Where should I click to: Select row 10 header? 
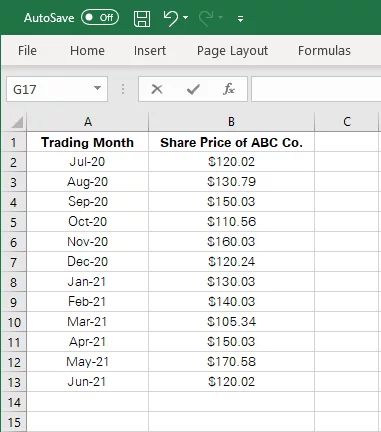[x=14, y=322]
